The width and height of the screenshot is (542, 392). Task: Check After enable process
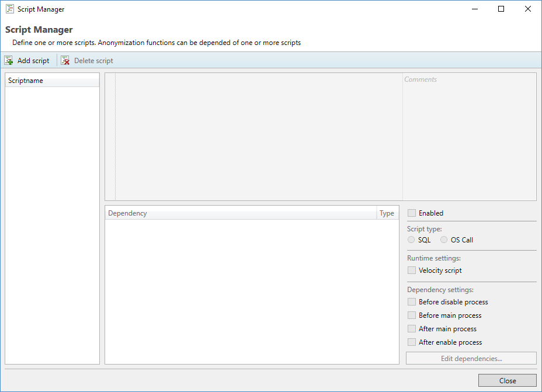click(x=412, y=342)
